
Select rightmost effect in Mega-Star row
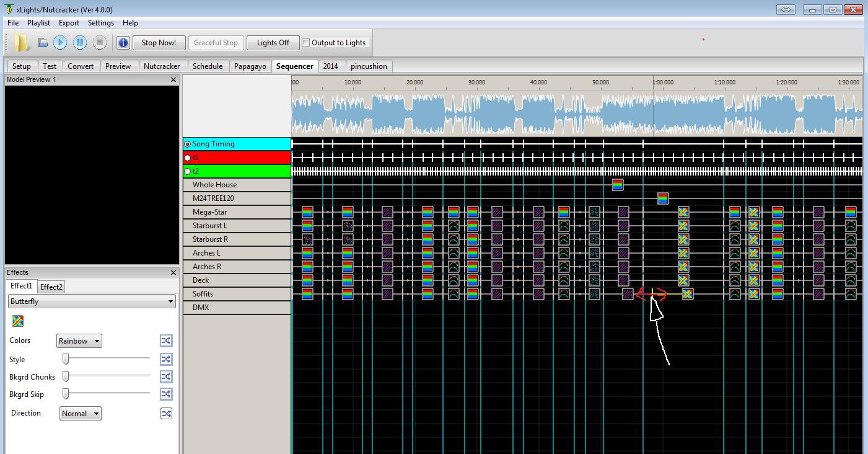coord(851,212)
